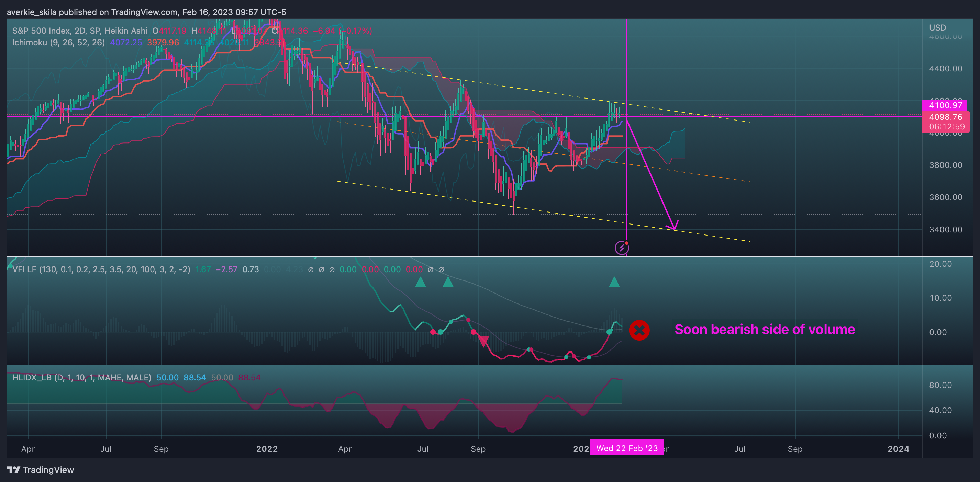Click the blue HLIDX value 50.00

pyautogui.click(x=167, y=378)
